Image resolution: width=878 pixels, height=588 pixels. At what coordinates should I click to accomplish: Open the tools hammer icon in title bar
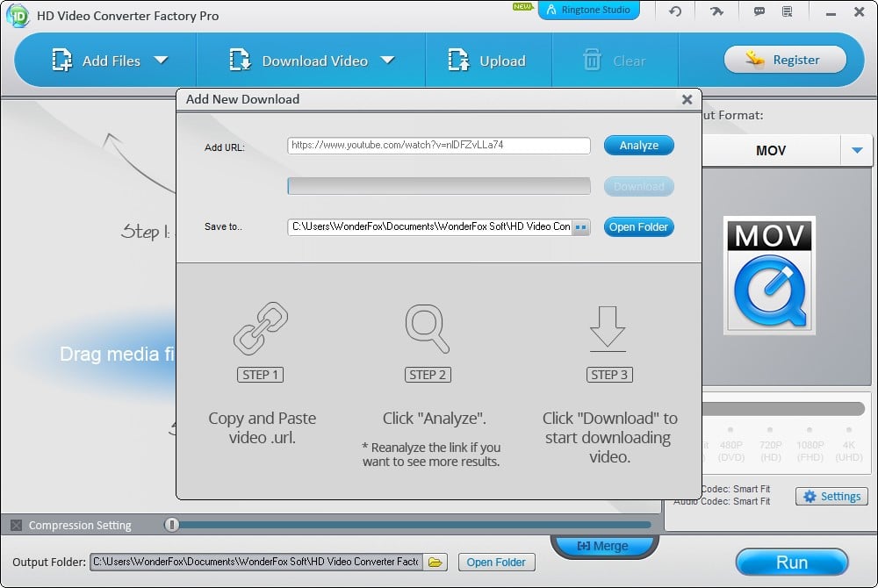(716, 11)
